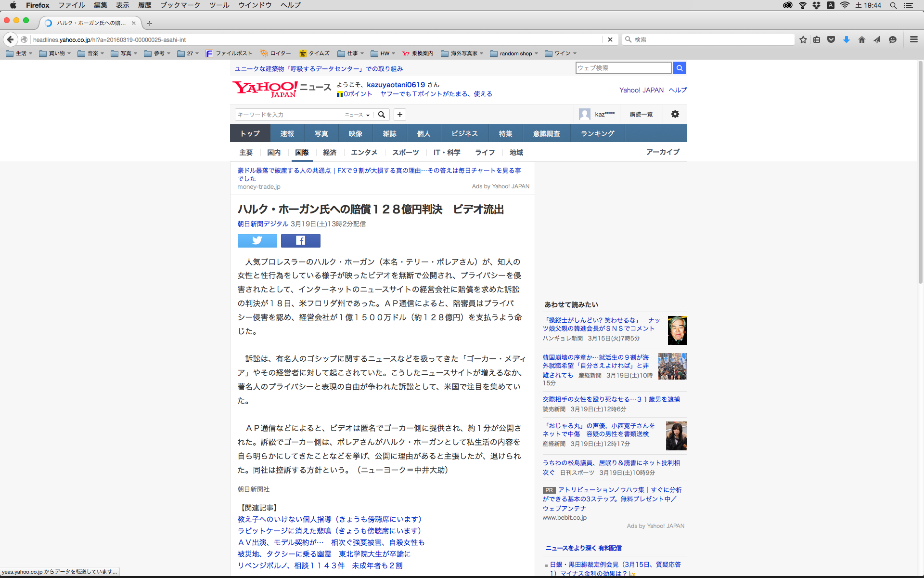Expand the 生活 bookmarks folder

point(19,53)
